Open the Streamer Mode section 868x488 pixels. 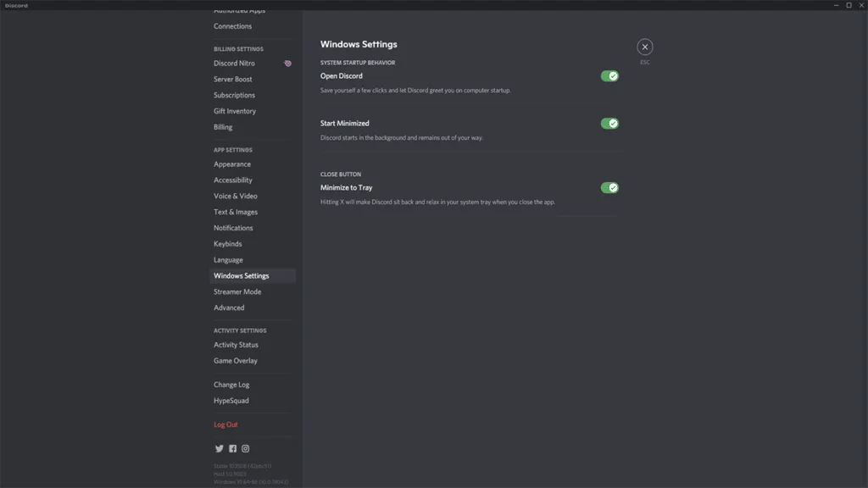237,292
